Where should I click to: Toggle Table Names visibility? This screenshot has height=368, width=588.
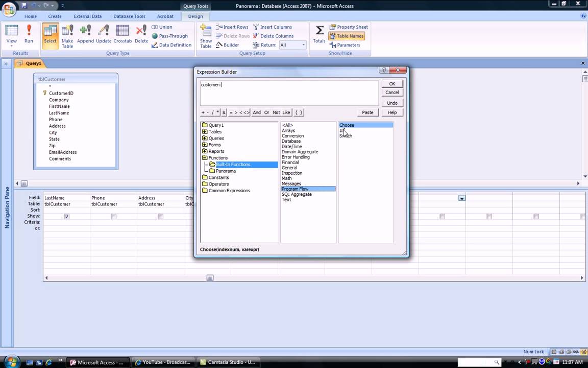click(x=347, y=36)
